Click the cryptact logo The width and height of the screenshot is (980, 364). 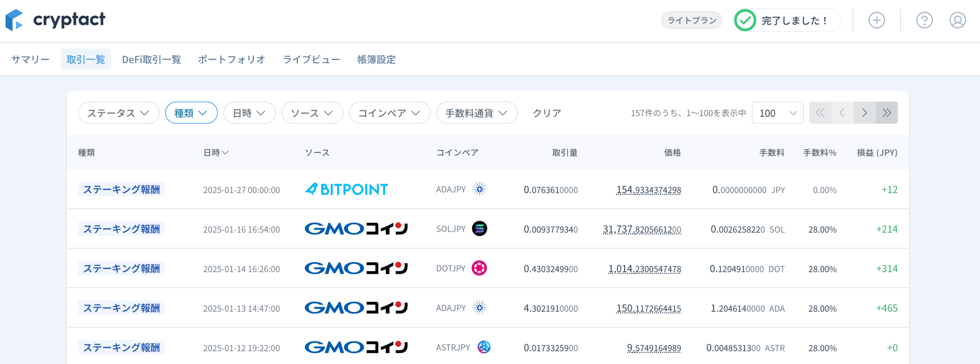[55, 20]
